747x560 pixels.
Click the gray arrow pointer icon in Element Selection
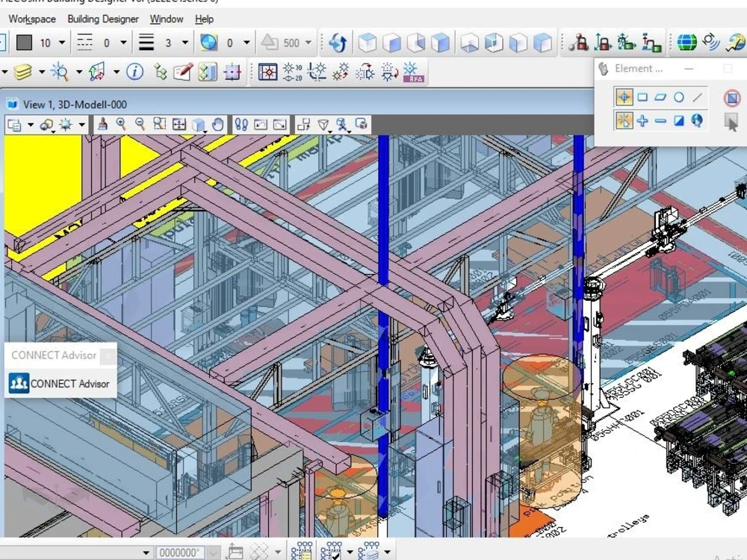coord(732,122)
